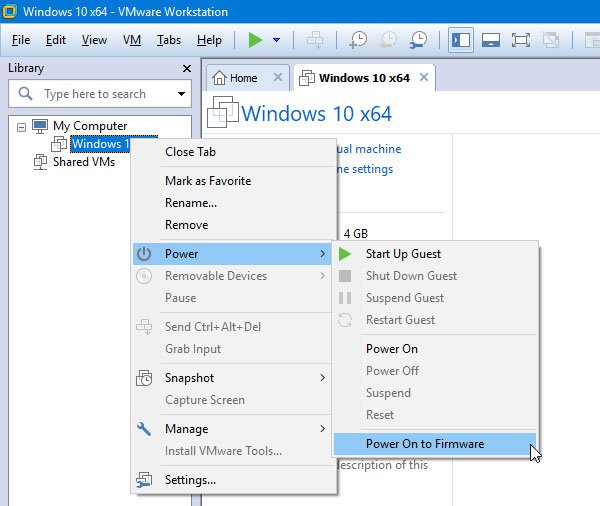Click the Unity mode toolbar icon
The image size is (600, 506).
click(x=551, y=40)
